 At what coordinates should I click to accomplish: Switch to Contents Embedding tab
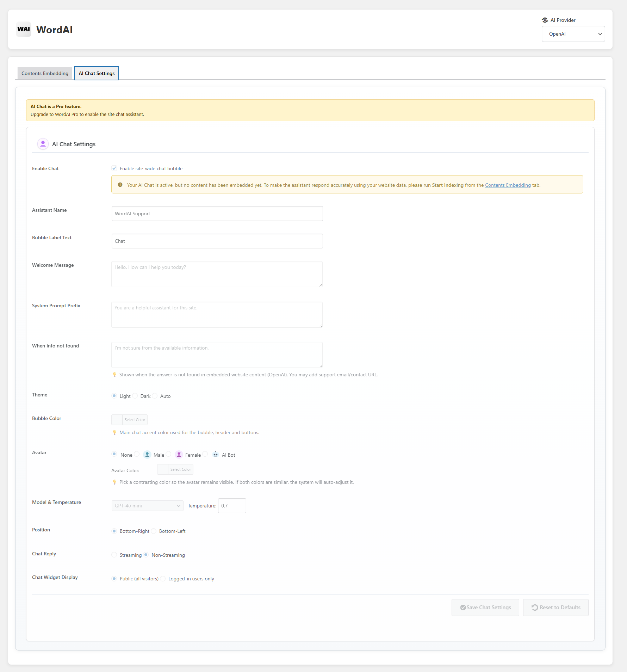coord(45,73)
